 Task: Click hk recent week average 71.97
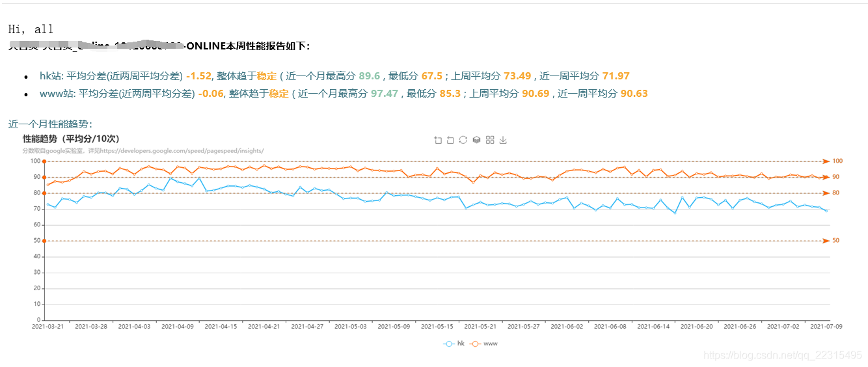click(x=616, y=76)
